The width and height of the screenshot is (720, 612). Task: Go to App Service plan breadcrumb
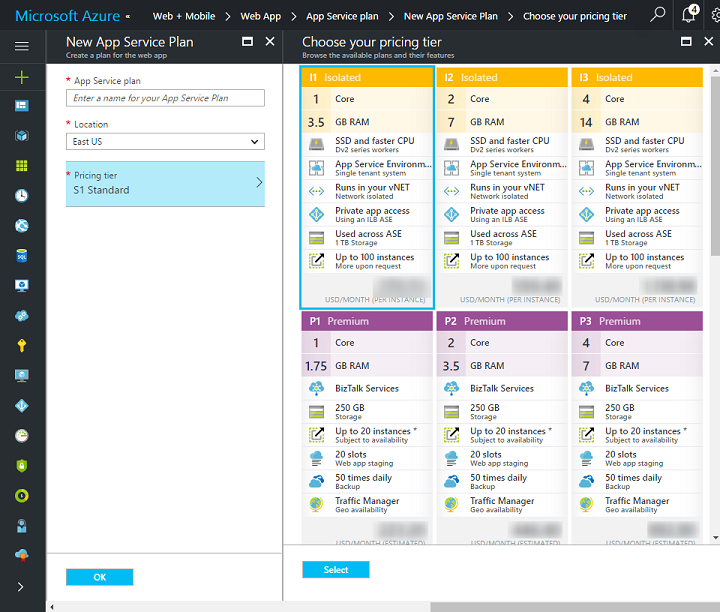342,16
